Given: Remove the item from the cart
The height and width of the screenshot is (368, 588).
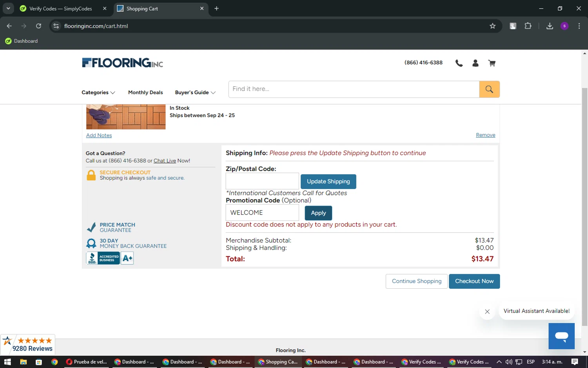Looking at the screenshot, I should (x=485, y=135).
